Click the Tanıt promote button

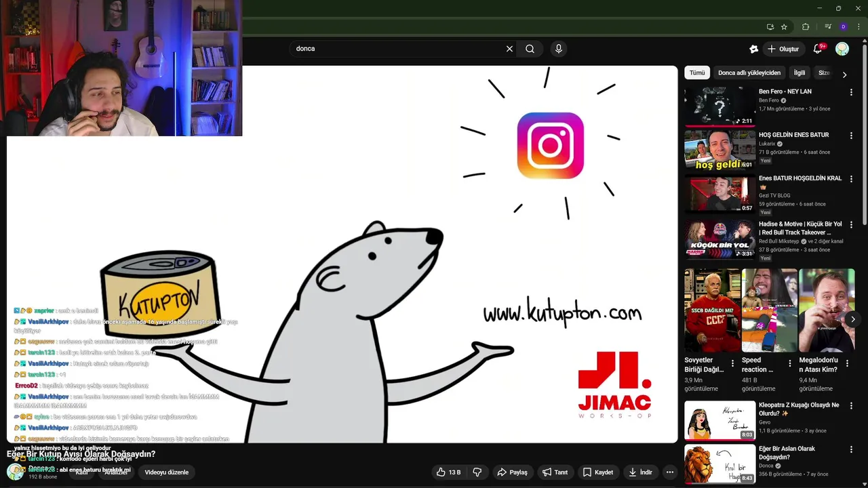click(555, 472)
